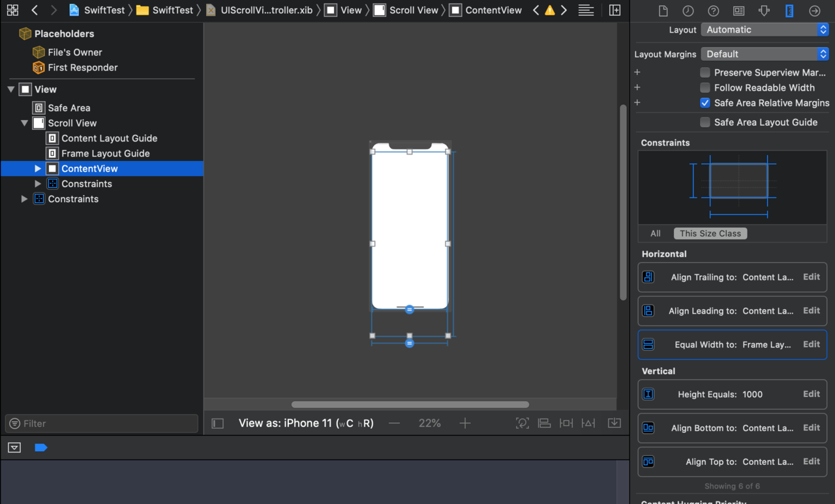Select the This Size Class tab
This screenshot has height=504, width=835.
[710, 233]
